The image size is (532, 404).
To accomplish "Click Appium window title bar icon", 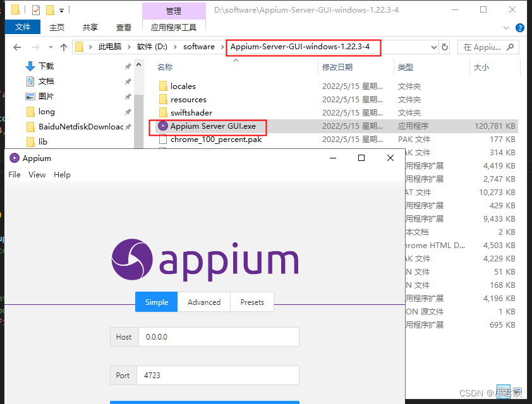I will click(x=15, y=158).
